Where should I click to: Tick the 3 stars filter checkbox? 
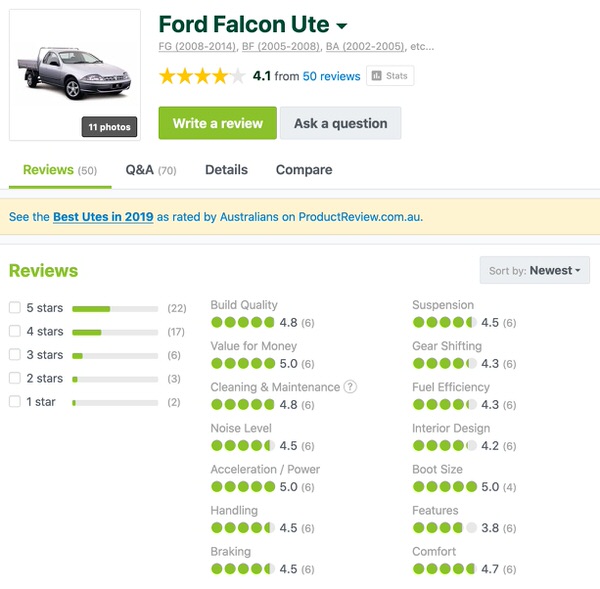pyautogui.click(x=15, y=354)
